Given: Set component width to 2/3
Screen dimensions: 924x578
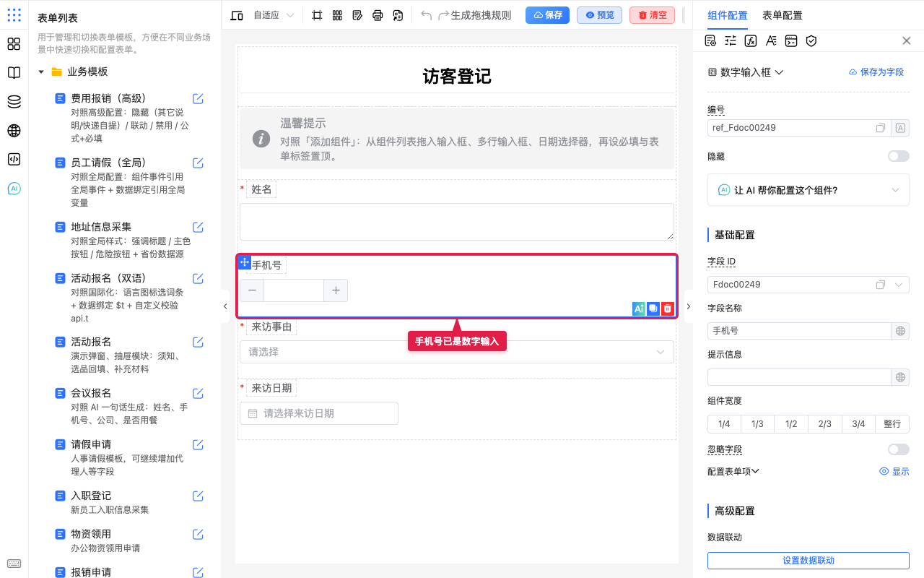Looking at the screenshot, I should pos(824,424).
